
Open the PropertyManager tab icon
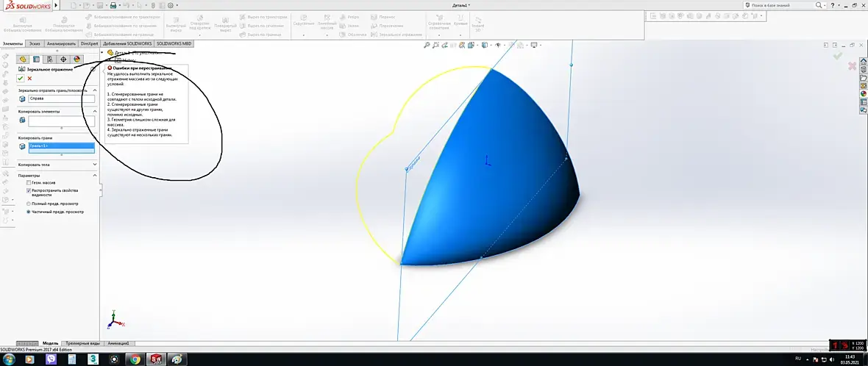[x=37, y=59]
